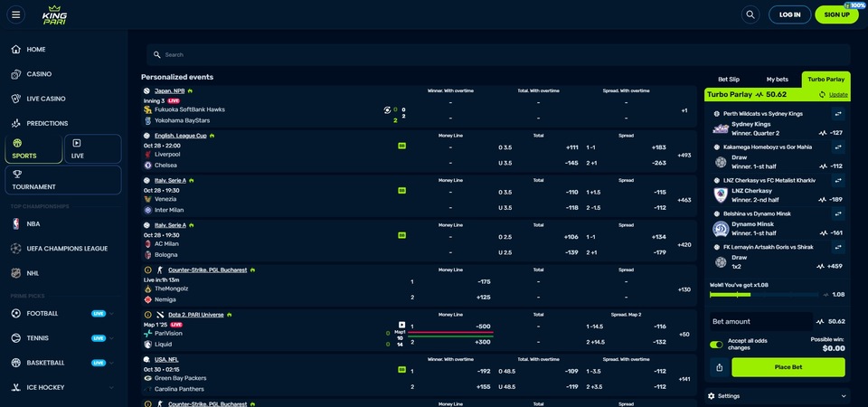The height and width of the screenshot is (407, 868).
Task: Select Over 3.5 at +111 Liverpool match
Action: 538,147
